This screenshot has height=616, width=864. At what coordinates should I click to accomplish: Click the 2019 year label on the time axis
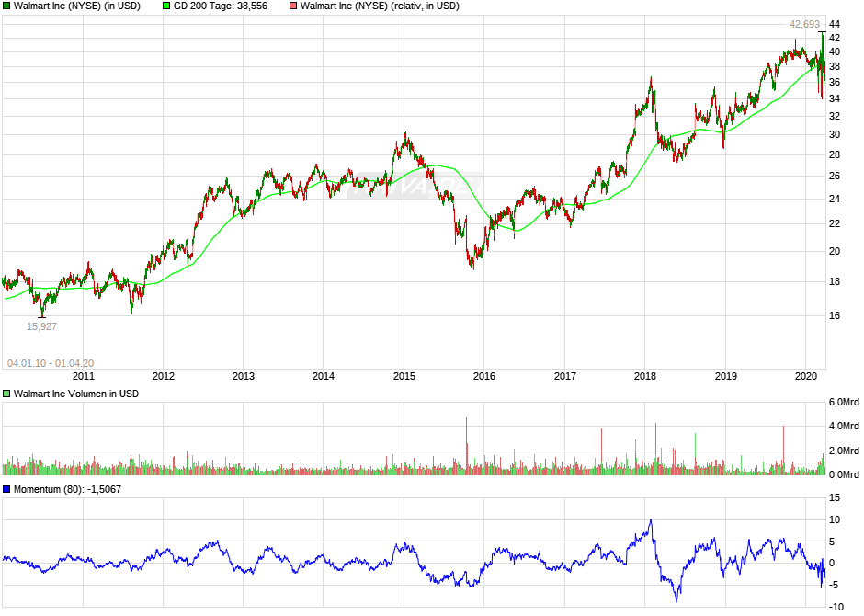click(x=726, y=376)
